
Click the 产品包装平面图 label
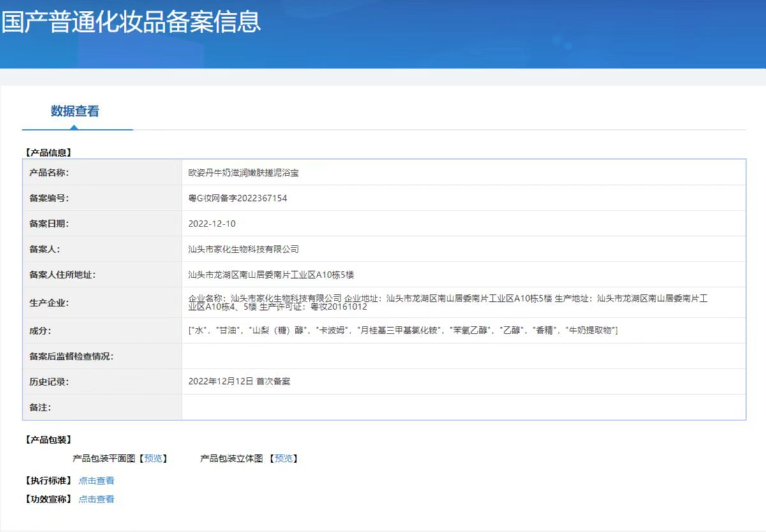[x=105, y=458]
